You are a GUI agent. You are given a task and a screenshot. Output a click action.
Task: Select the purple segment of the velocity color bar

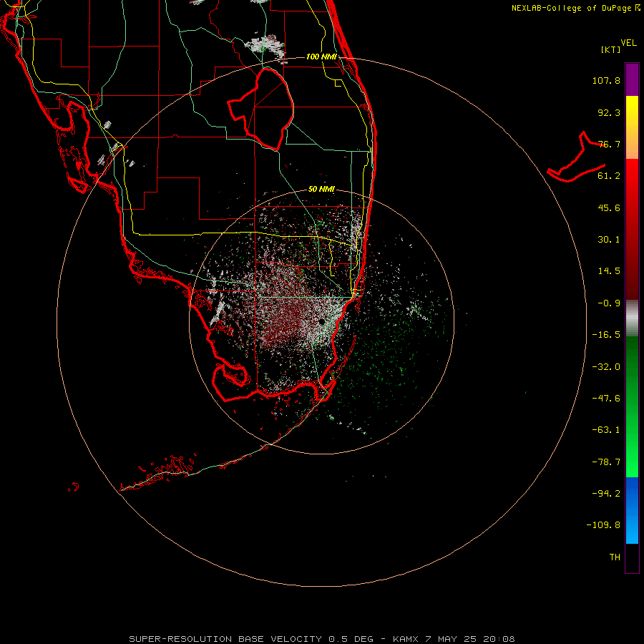(x=632, y=79)
